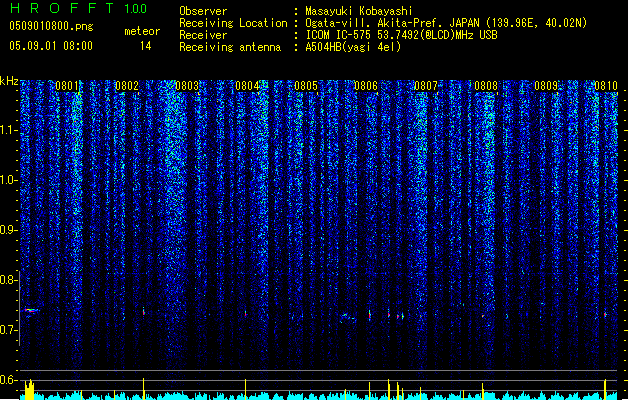Click the HROFFT 1.0.0 title text
This screenshot has height=400, width=629.
tap(78, 8)
